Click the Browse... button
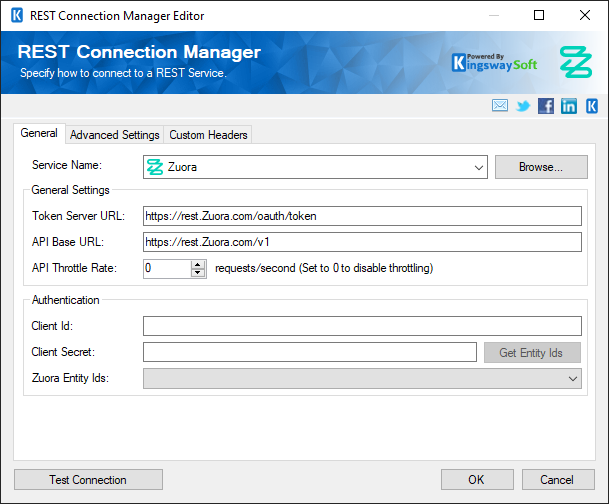The width and height of the screenshot is (609, 504). pos(541,167)
